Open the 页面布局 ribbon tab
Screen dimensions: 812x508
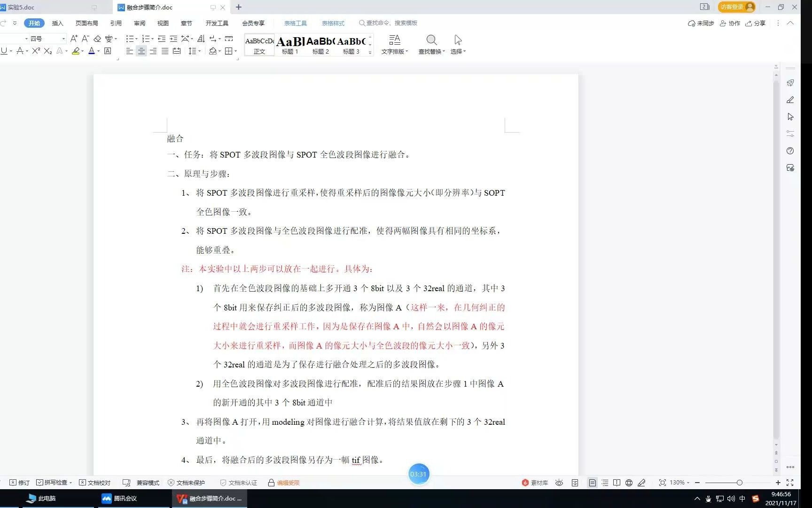(x=87, y=23)
